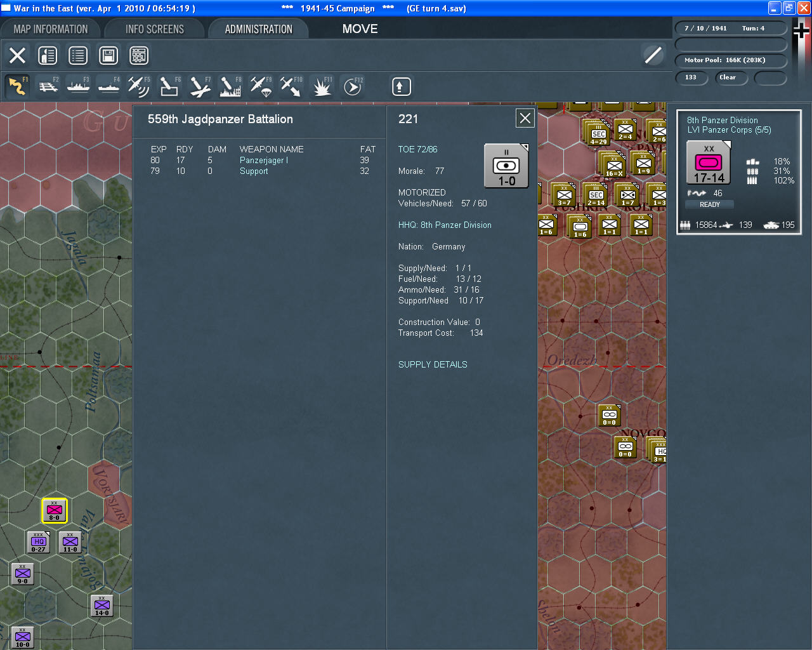Click the floppy disk save game icon
The height and width of the screenshot is (650, 812).
[x=108, y=55]
